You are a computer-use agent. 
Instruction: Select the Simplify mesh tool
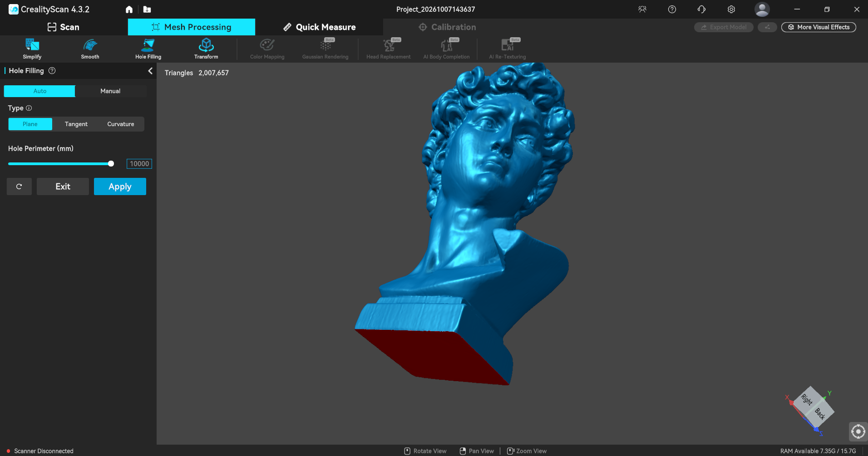pos(32,49)
